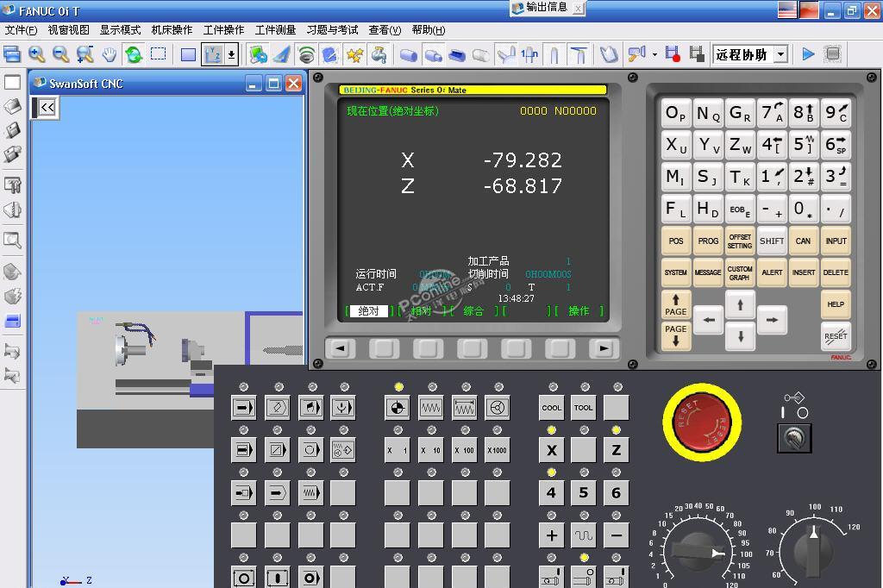
Task: Click the plus direction jog key
Action: [x=551, y=535]
